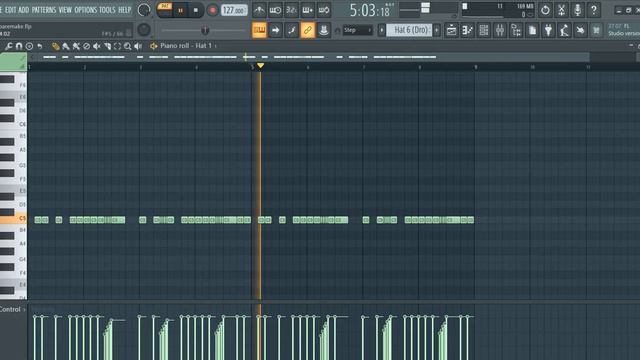This screenshot has height=360, width=640.
Task: Click the red record button
Action: (212, 10)
